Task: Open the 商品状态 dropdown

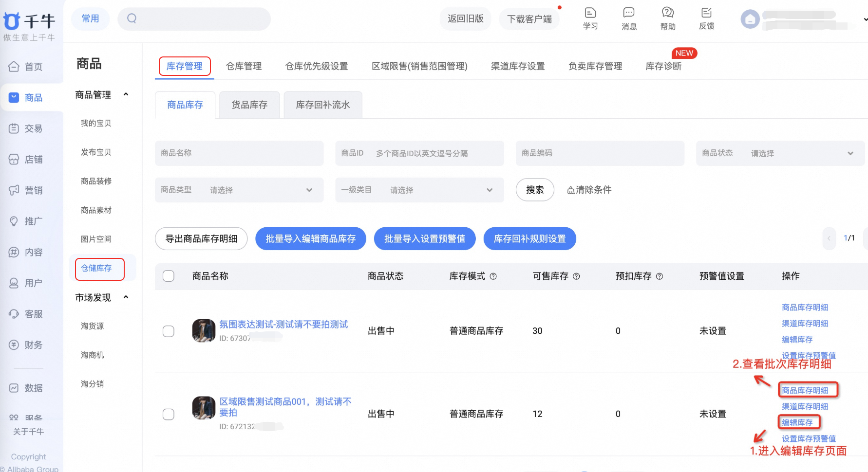Action: [780, 153]
